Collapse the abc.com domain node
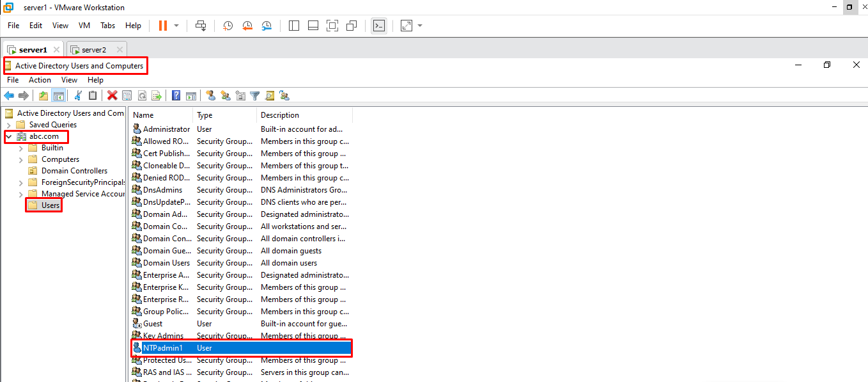This screenshot has width=868, height=382. pyautogui.click(x=9, y=136)
